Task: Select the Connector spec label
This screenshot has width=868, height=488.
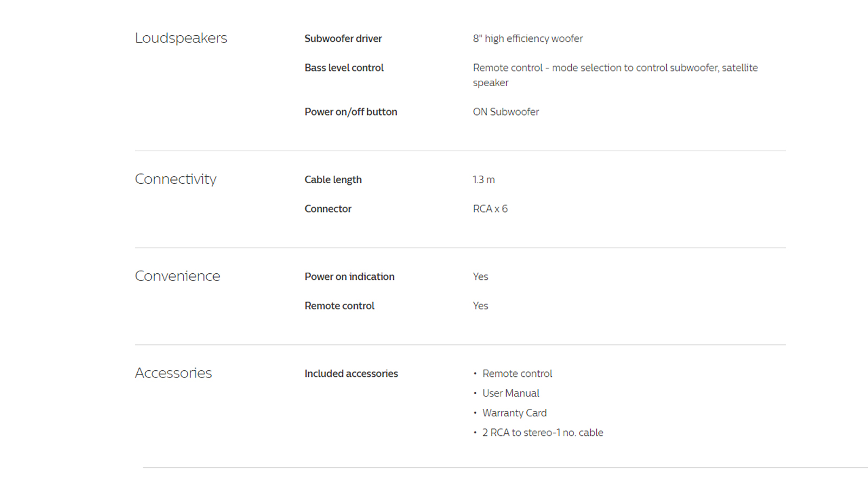Action: [x=328, y=209]
